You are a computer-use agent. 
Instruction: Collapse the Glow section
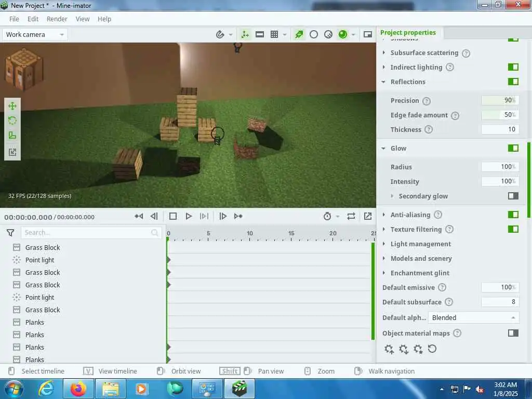[x=383, y=148]
